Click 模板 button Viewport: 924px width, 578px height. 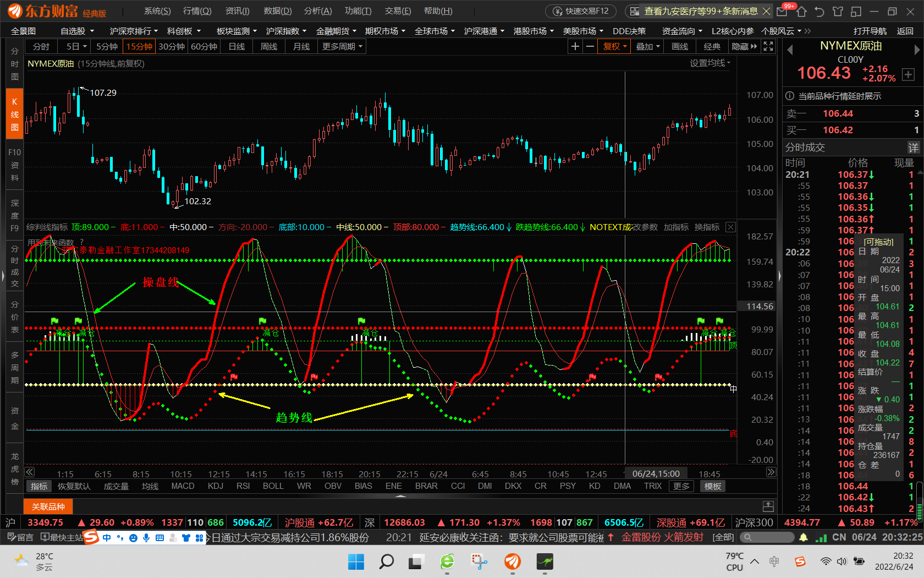click(712, 486)
